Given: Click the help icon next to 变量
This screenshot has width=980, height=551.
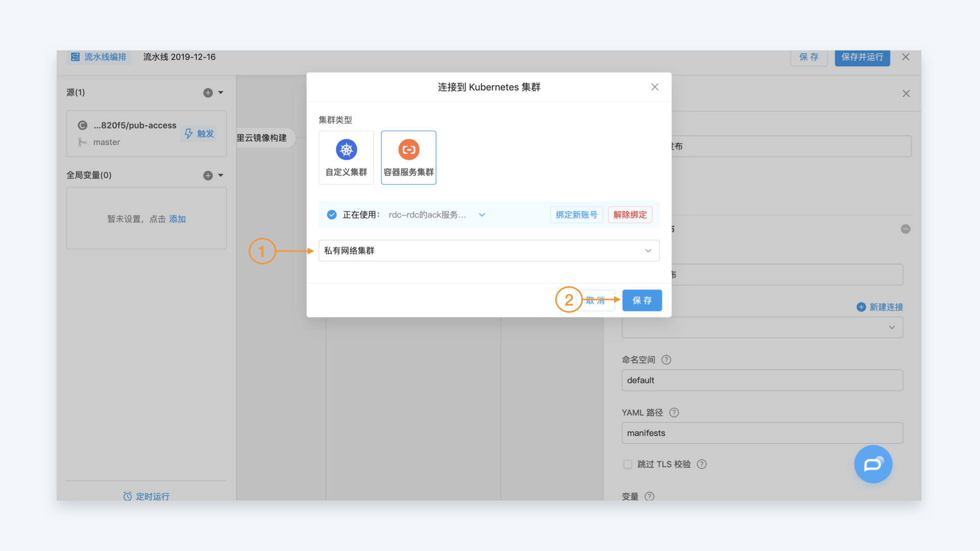Looking at the screenshot, I should (x=649, y=496).
